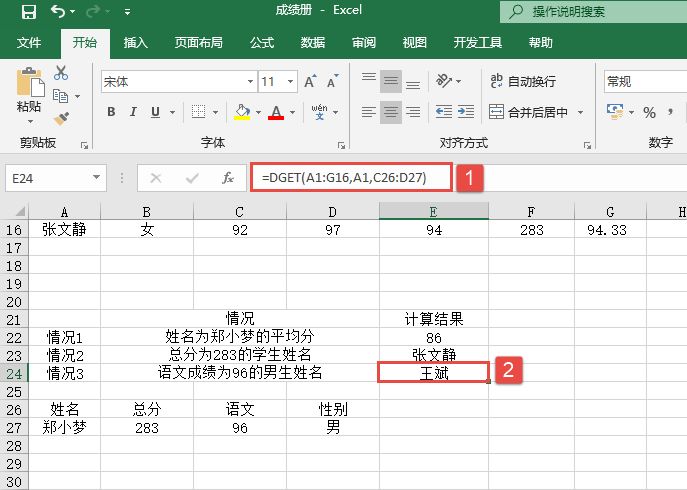
Task: Open the font color dropdown arrow
Action: pos(292,113)
